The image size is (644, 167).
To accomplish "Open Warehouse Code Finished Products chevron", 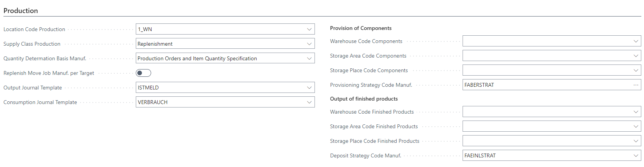I will pyautogui.click(x=636, y=112).
